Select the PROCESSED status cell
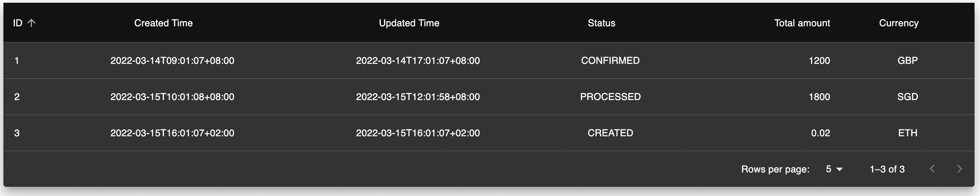Image resolution: width=980 pixels, height=196 pixels. pos(610,97)
